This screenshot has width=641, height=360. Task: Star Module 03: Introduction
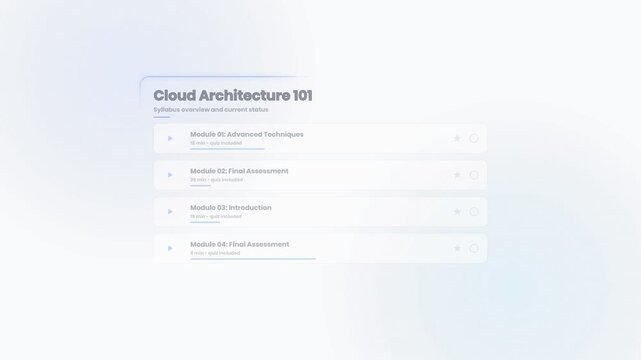pyautogui.click(x=457, y=212)
